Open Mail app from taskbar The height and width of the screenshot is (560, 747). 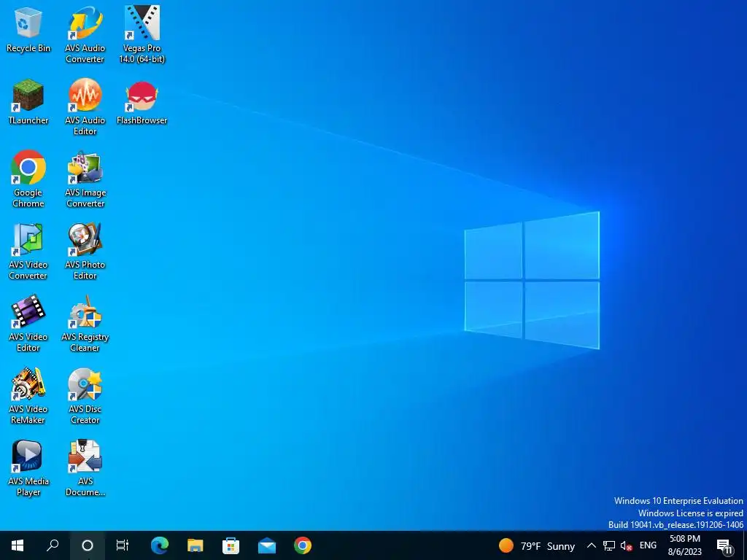pos(267,545)
